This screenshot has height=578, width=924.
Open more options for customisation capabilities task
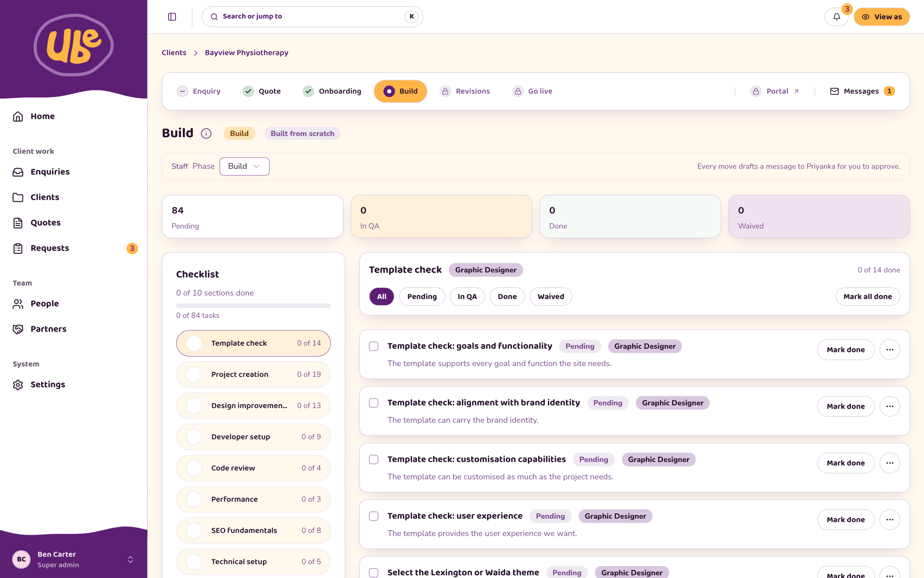point(889,463)
